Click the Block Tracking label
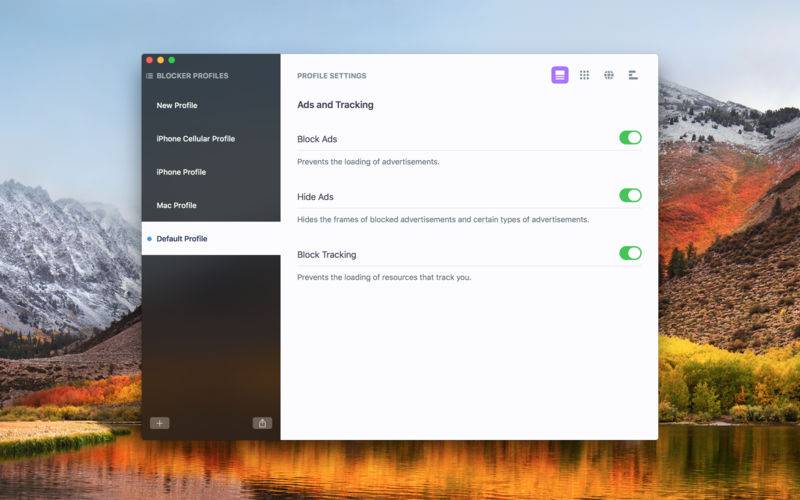Image resolution: width=800 pixels, height=500 pixels. [327, 255]
